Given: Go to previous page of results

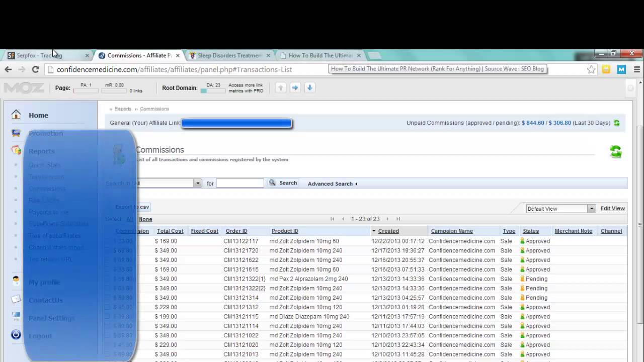Looking at the screenshot, I should [343, 219].
